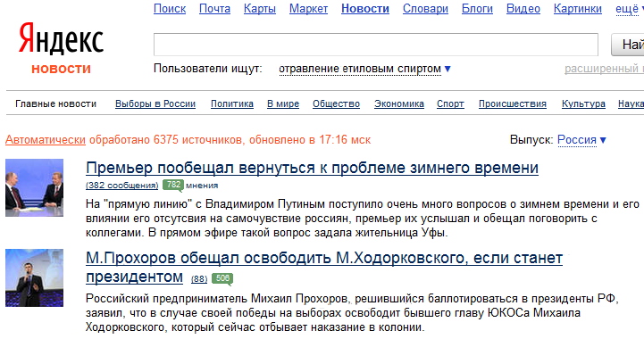Click the green 506 opinions badge
644x339 pixels.
click(x=222, y=278)
